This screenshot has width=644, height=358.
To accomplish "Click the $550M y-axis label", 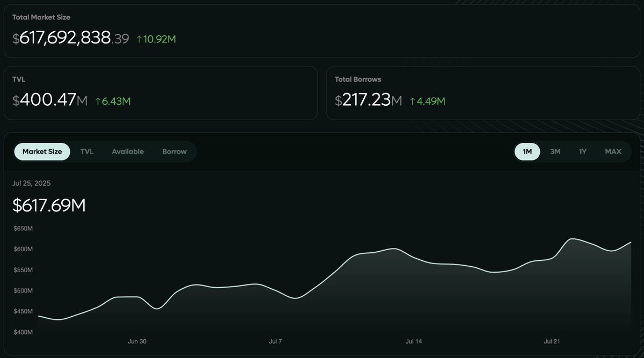I will [x=23, y=270].
